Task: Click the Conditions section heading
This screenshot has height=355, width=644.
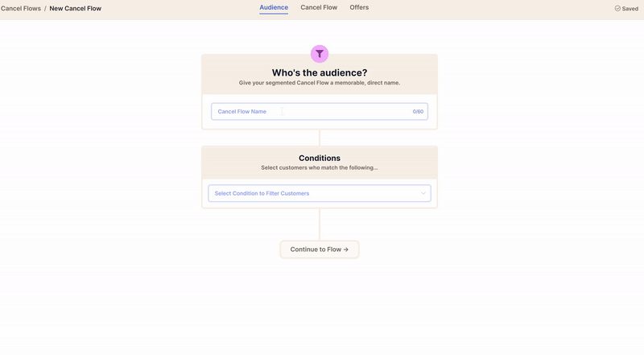Action: (320, 158)
